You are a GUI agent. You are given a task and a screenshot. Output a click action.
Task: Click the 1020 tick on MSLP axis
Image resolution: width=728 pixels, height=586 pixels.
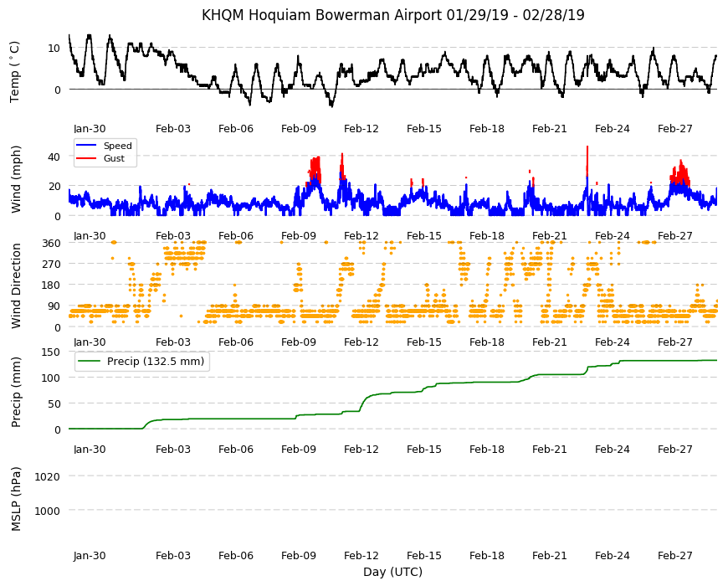pyautogui.click(x=48, y=476)
